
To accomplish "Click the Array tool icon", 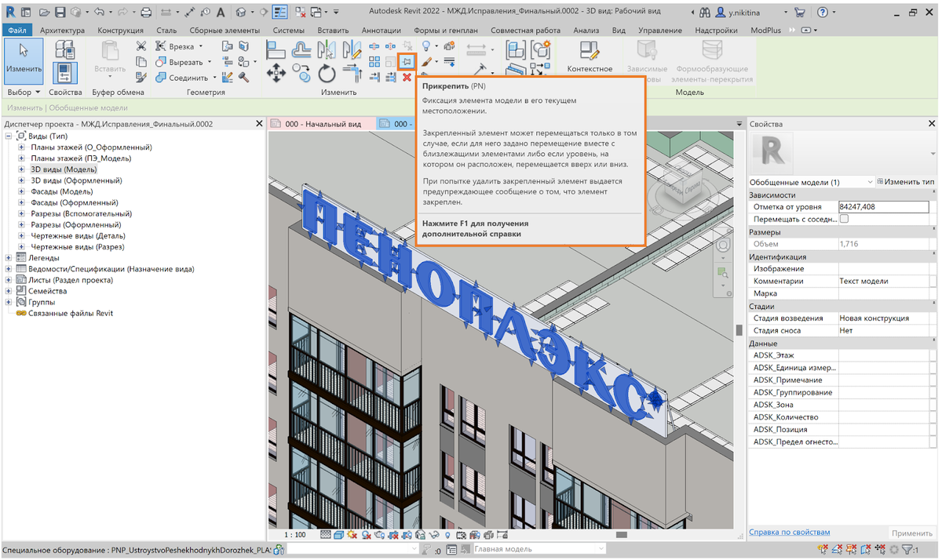I will click(375, 61).
